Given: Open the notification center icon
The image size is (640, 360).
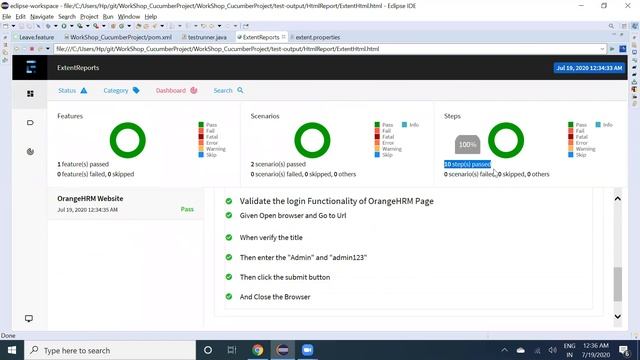Looking at the screenshot, I should point(624,350).
